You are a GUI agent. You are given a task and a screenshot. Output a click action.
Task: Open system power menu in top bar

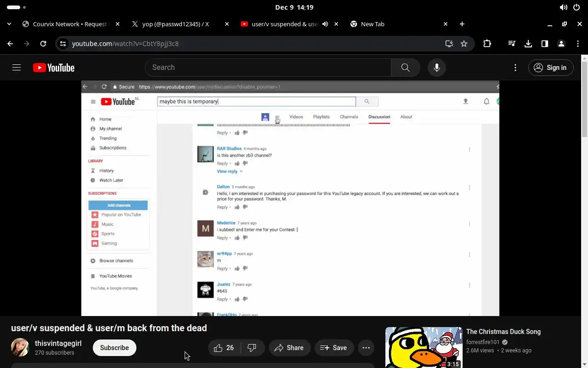click(x=577, y=7)
